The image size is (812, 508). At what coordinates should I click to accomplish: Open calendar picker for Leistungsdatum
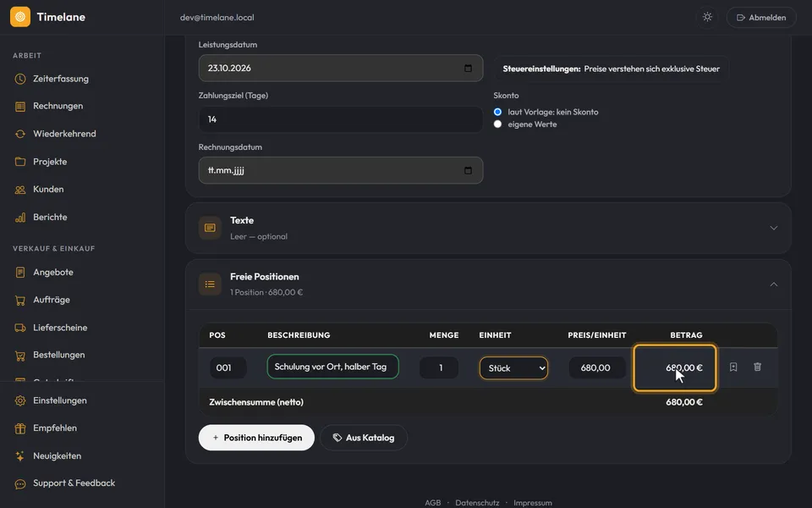click(468, 68)
